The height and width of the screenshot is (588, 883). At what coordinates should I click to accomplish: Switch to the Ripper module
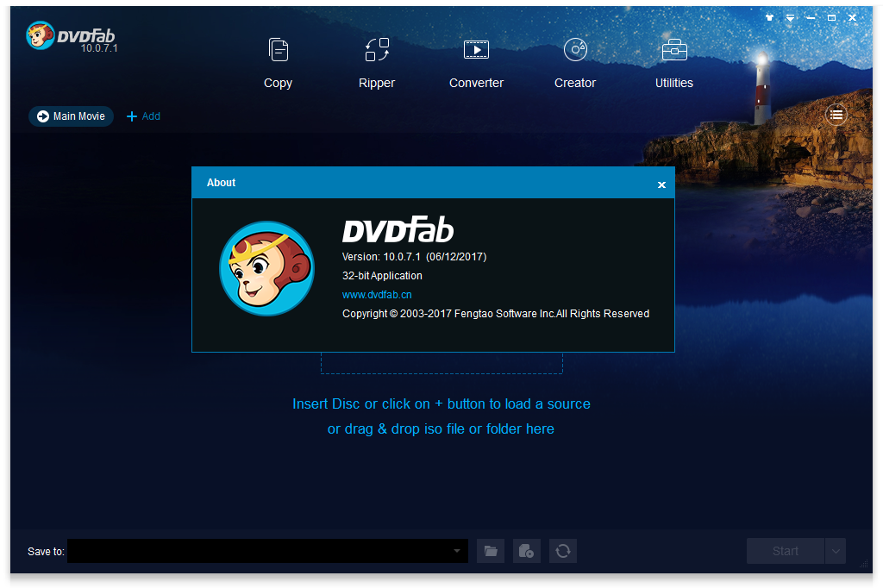click(x=377, y=64)
